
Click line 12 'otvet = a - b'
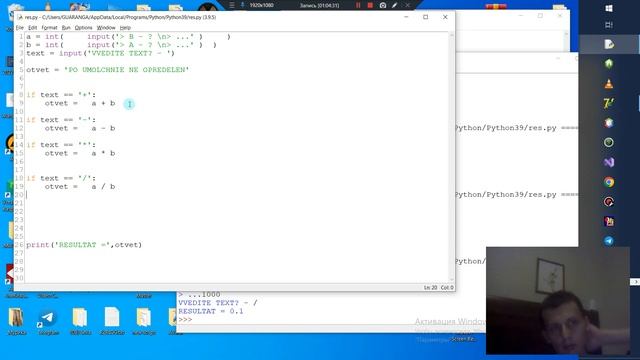[80, 128]
